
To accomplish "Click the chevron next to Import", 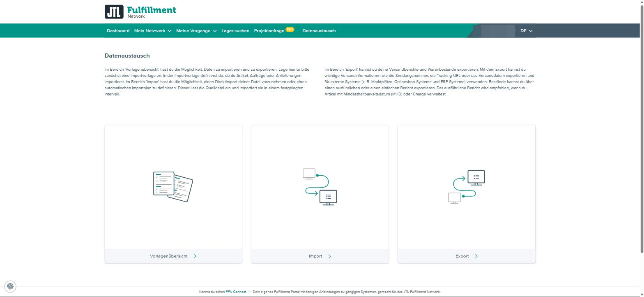I will coord(329,256).
